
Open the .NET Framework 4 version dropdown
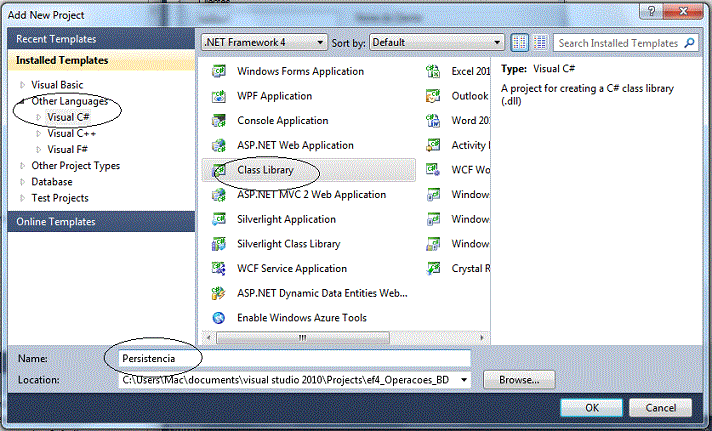pos(264,43)
